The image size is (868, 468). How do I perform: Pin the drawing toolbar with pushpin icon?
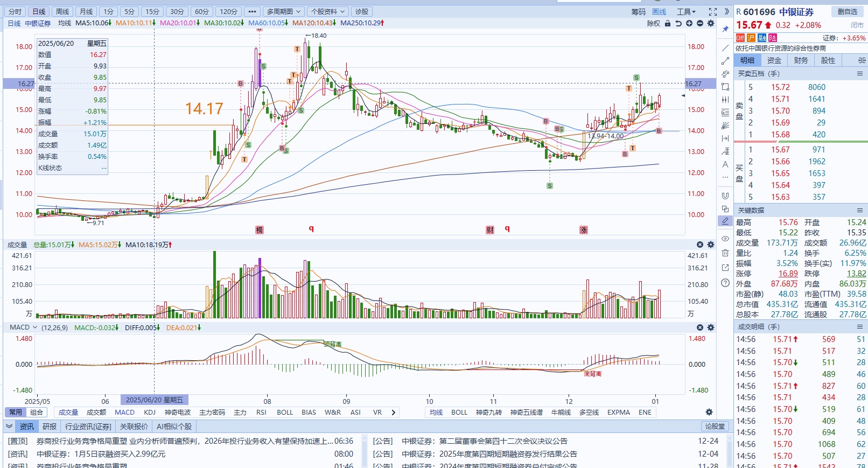725,29
